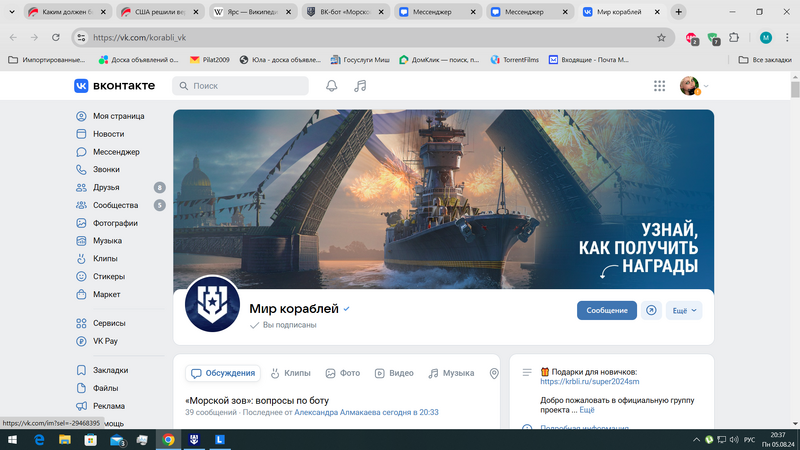Viewport: 800px width, 450px height.
Task: Open File Explorer from taskbar
Action: coord(65,440)
